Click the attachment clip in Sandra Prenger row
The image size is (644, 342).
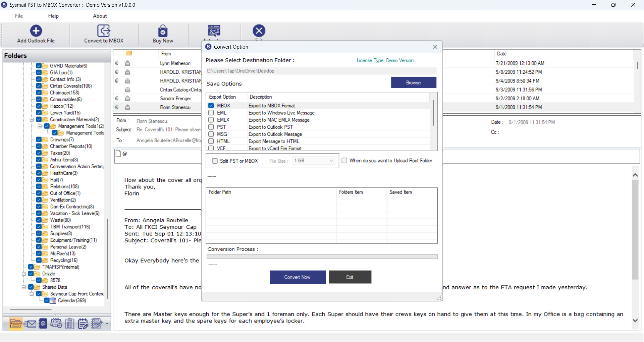click(117, 98)
